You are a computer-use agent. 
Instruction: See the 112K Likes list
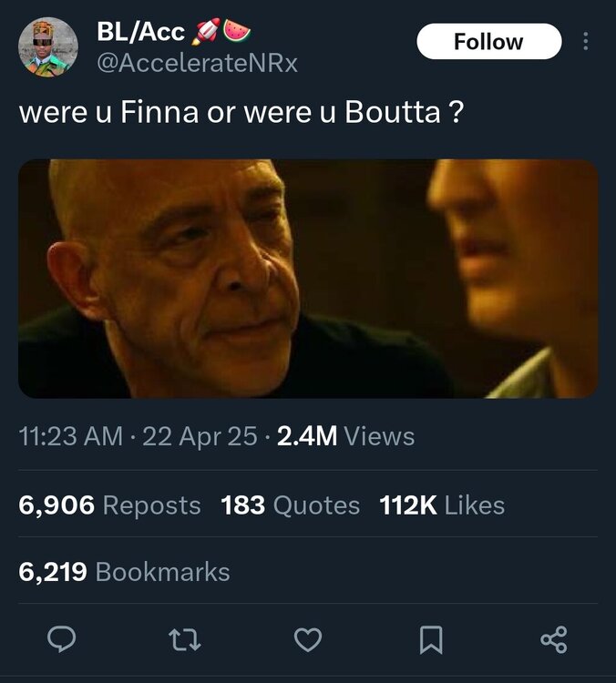click(442, 505)
